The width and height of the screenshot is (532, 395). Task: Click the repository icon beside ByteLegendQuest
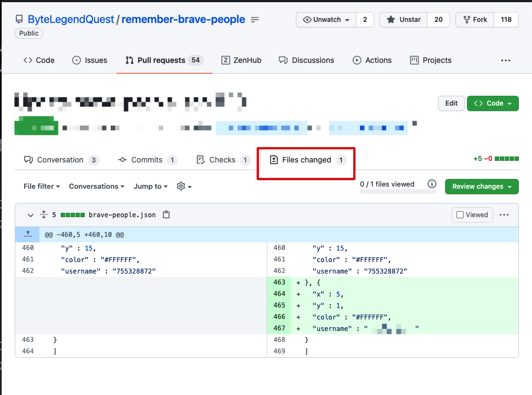tap(19, 20)
